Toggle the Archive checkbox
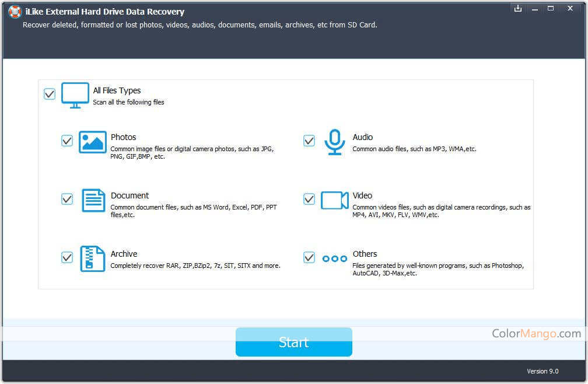The image size is (588, 384). pos(67,257)
